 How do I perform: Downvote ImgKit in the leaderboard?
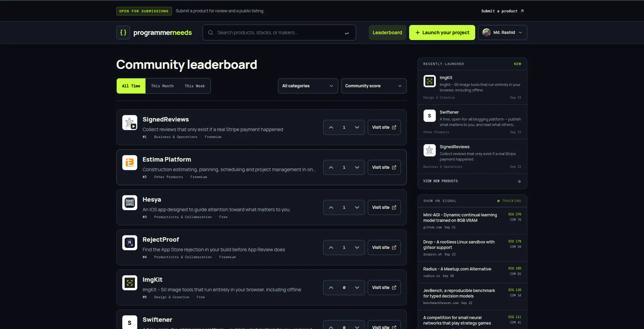click(x=357, y=288)
